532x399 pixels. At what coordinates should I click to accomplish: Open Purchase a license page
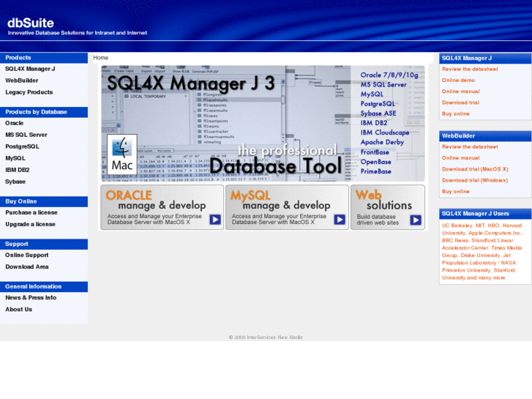point(31,212)
